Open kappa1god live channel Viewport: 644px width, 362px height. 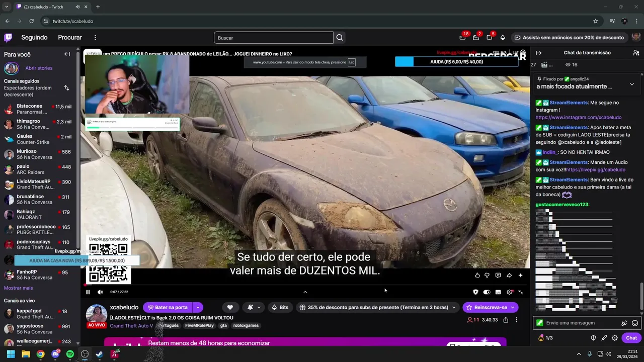point(39,314)
